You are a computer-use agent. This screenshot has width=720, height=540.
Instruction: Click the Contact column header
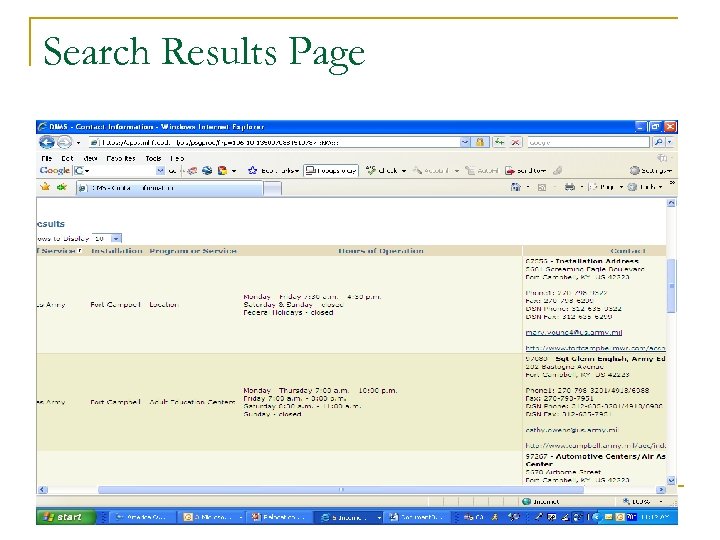(628, 251)
